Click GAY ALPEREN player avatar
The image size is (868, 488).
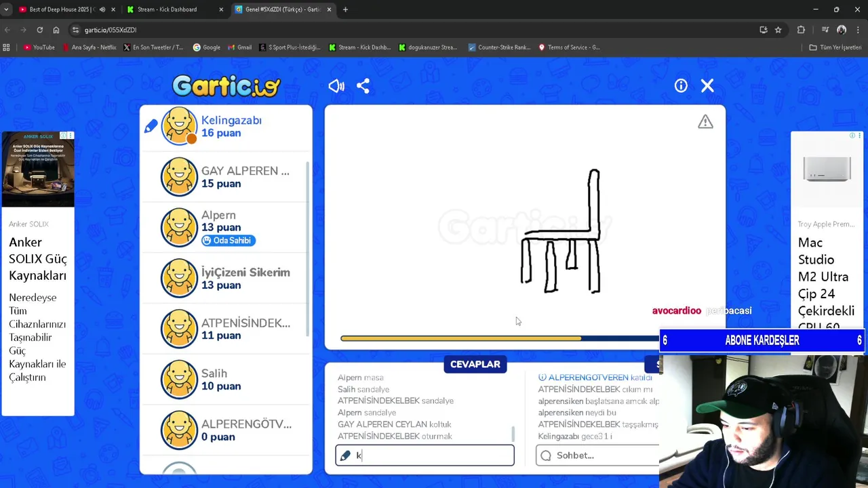[x=179, y=177]
